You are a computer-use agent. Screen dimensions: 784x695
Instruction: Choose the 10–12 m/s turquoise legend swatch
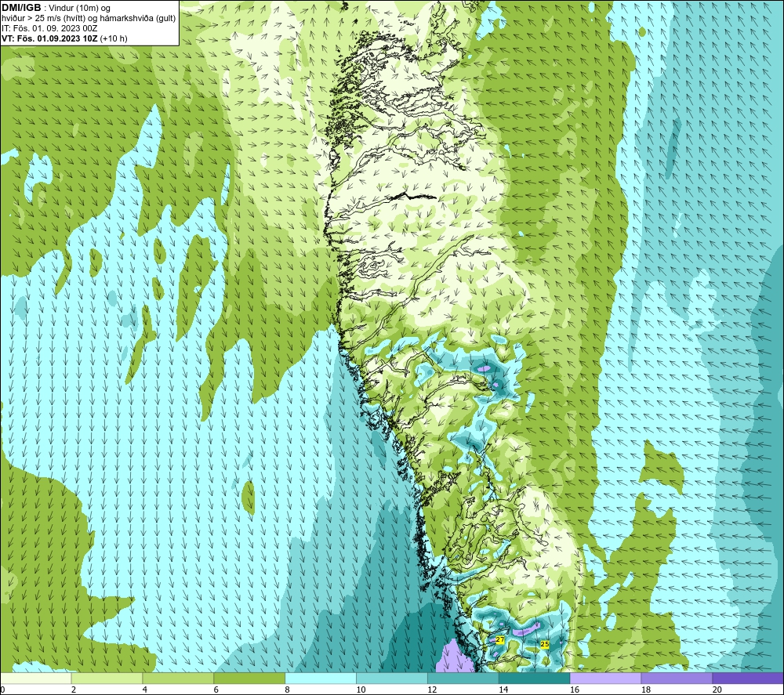click(x=392, y=679)
